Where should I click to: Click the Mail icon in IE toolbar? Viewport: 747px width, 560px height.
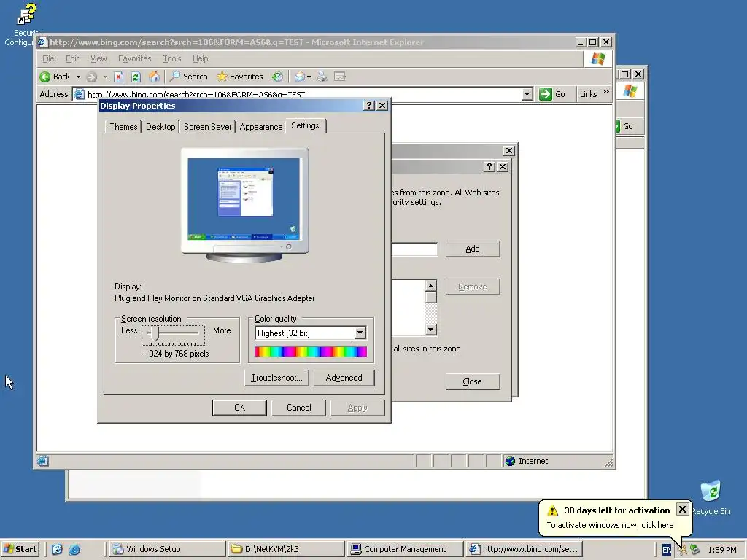300,77
